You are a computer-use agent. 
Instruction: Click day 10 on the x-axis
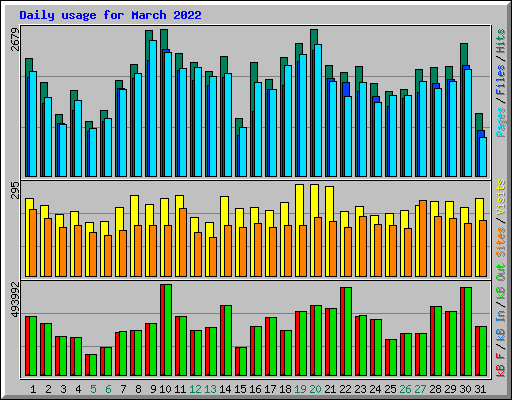[165, 389]
